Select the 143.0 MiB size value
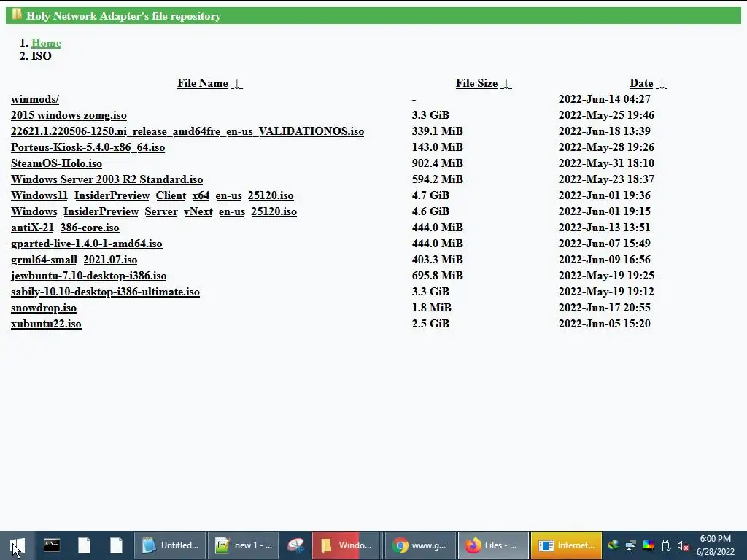Screen dimensions: 747x560 438,147
